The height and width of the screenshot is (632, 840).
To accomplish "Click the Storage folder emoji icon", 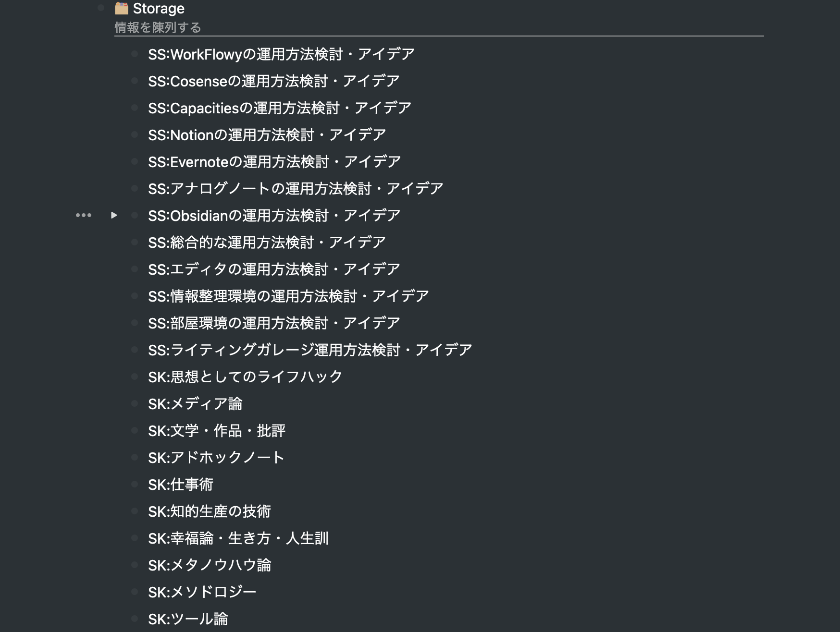I will pos(121,8).
